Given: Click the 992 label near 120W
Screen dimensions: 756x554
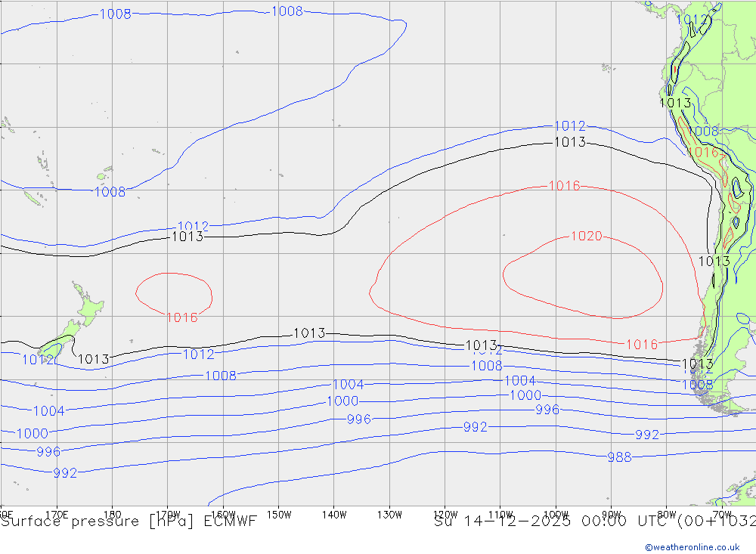Looking at the screenshot, I should coord(475,427).
